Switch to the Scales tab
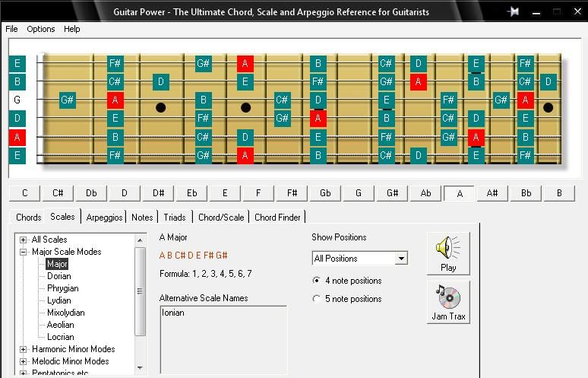Image resolution: width=588 pixels, height=378 pixels. (x=62, y=217)
